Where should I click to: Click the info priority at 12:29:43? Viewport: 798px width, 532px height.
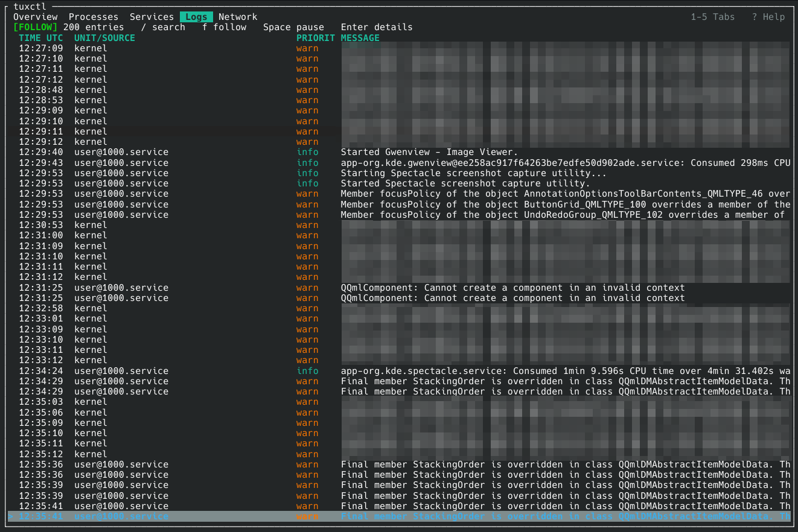(x=307, y=163)
